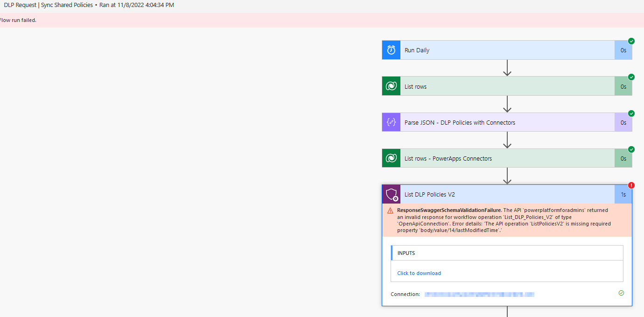Click the red error badge on List DLP Policies V2
The height and width of the screenshot is (317, 644).
(631, 185)
